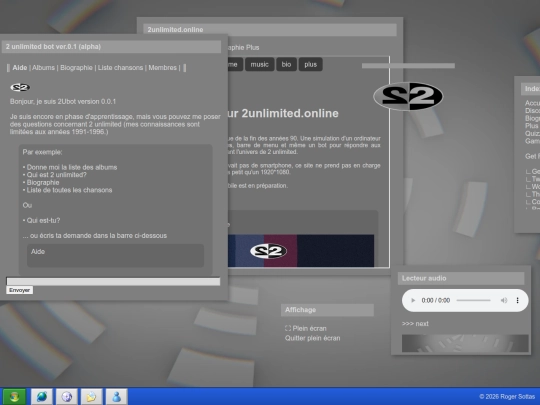Click the dark plus button in the main window
The image size is (540, 405).
click(x=310, y=64)
